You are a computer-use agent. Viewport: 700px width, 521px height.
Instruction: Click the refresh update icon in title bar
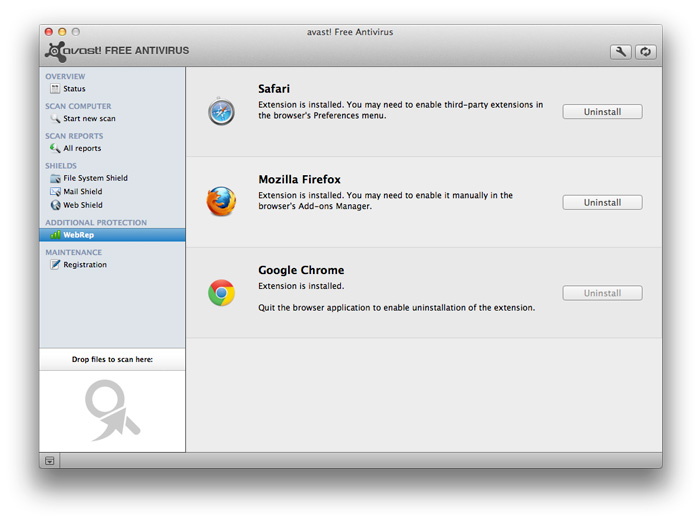pos(645,52)
